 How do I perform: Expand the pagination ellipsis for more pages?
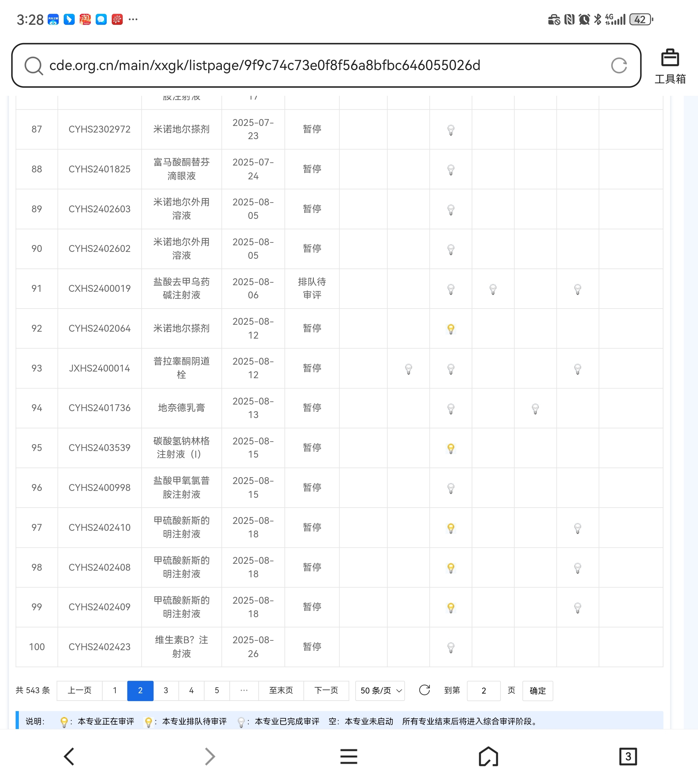click(x=244, y=691)
